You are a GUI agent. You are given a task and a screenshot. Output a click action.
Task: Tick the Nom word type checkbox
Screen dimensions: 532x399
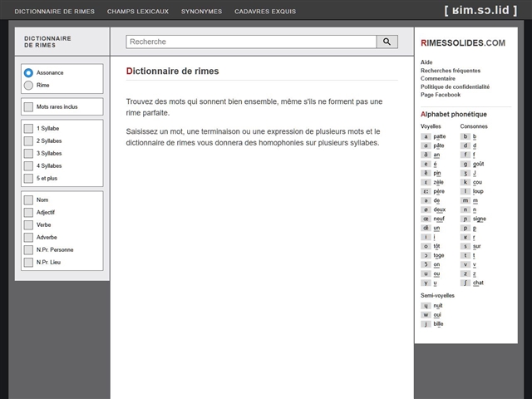point(28,199)
